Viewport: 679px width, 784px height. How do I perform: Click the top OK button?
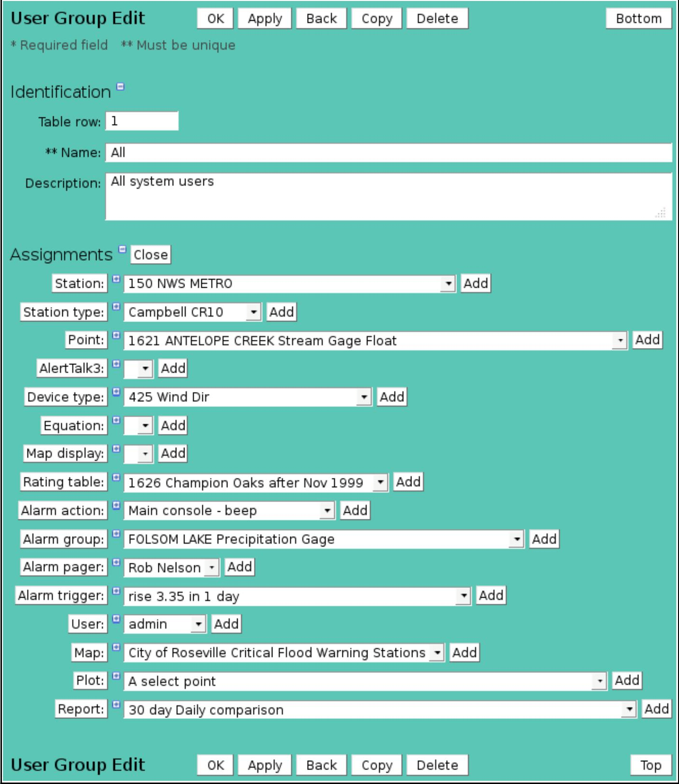tap(215, 19)
